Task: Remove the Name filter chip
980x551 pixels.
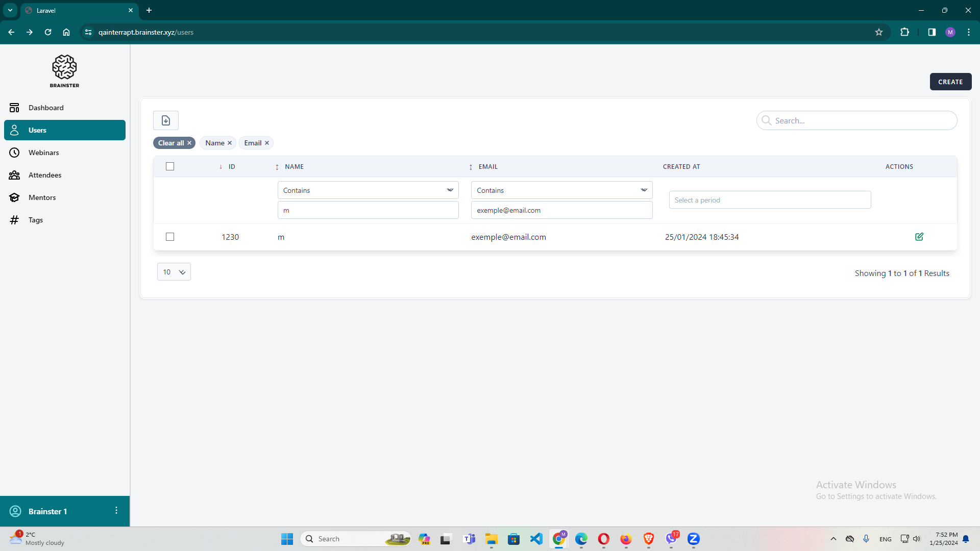Action: [230, 143]
